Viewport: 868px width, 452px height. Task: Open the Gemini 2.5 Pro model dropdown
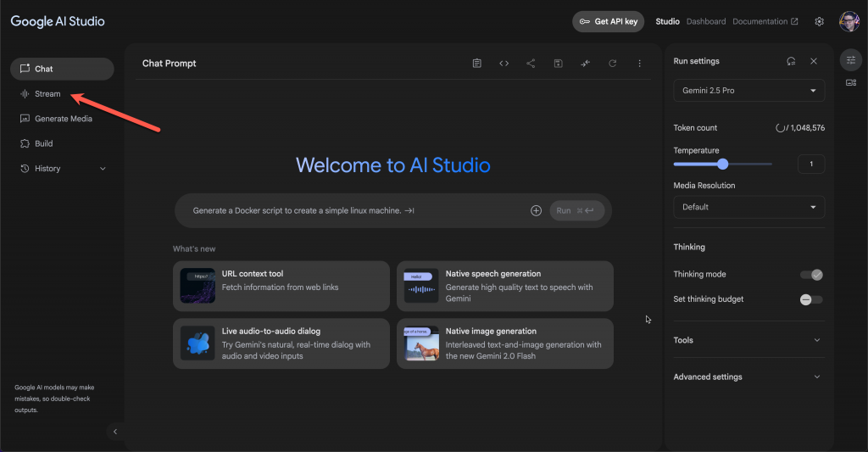click(x=748, y=91)
